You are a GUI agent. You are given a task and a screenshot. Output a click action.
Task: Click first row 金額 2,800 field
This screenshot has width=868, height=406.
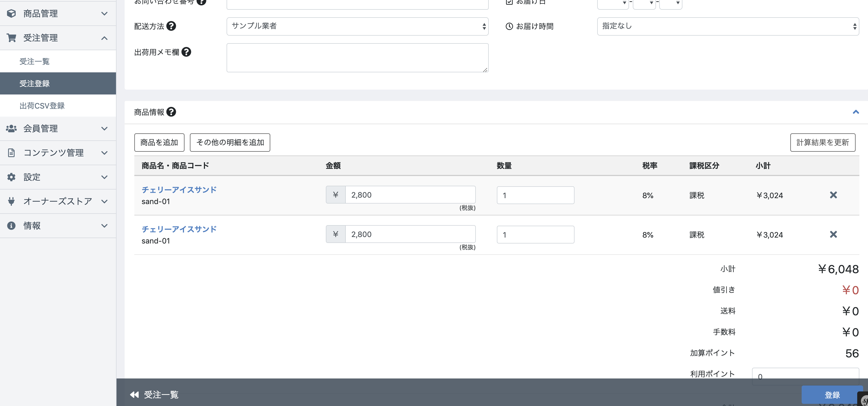click(x=410, y=195)
